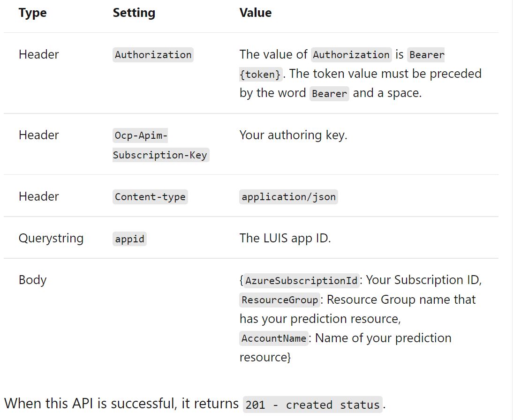Click the 'Your authoring key.' text
Screen dimensions: 521x420
pyautogui.click(x=293, y=135)
